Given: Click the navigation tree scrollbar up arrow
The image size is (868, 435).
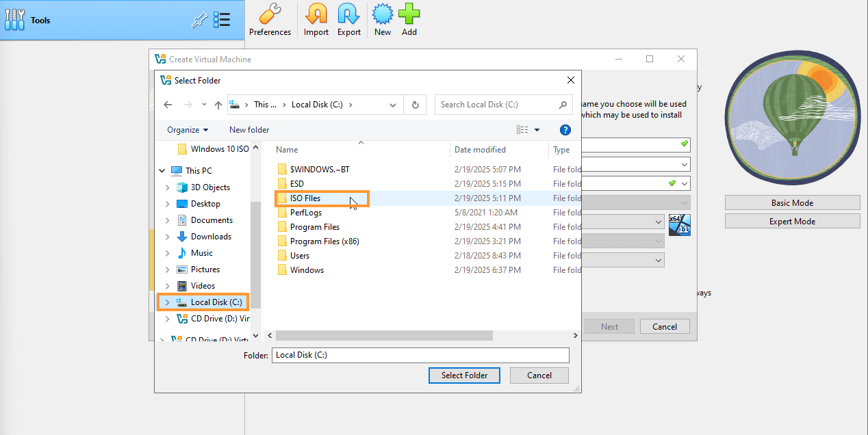Looking at the screenshot, I should click(256, 146).
